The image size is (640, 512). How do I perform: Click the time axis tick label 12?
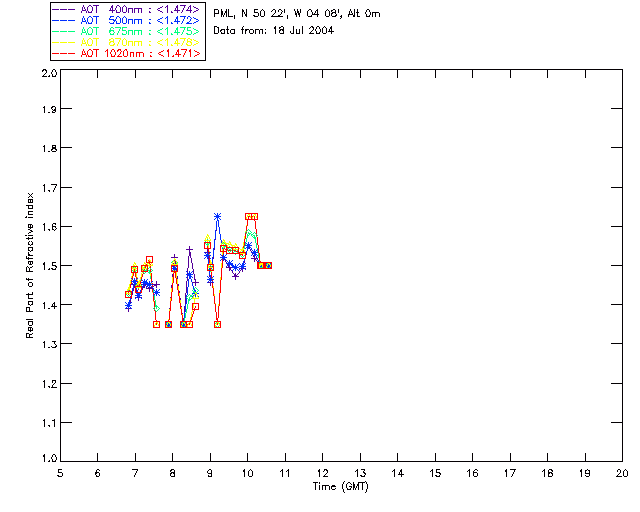[322, 473]
